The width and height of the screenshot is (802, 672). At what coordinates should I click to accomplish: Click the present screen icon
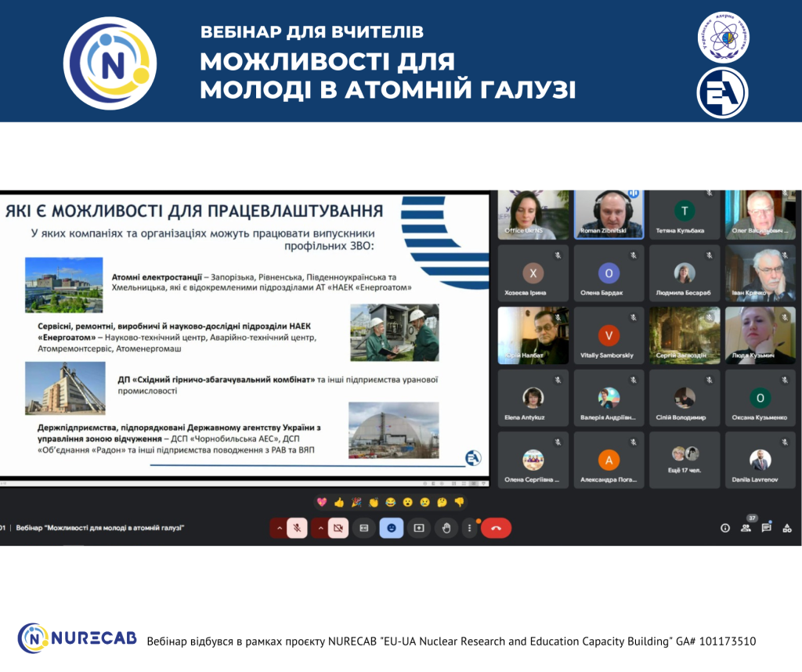tap(419, 528)
